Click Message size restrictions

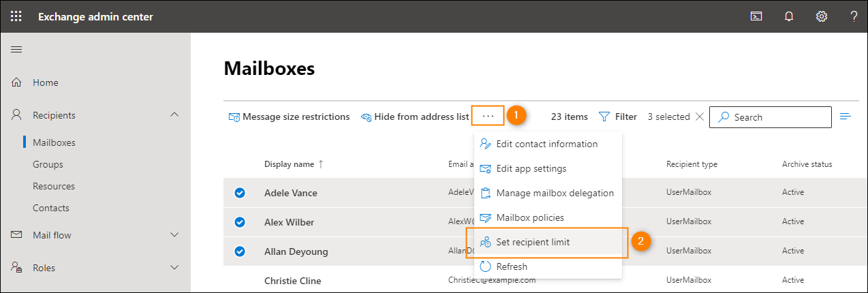(x=289, y=117)
